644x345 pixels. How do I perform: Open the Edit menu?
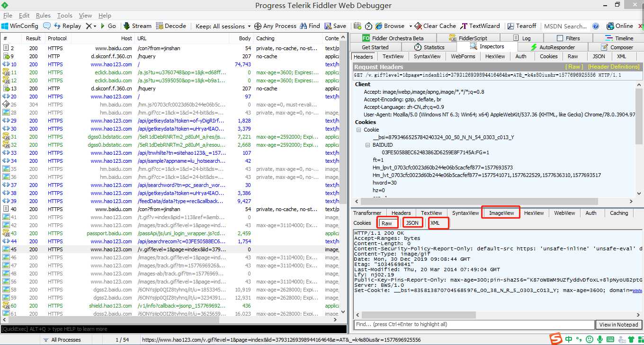24,16
